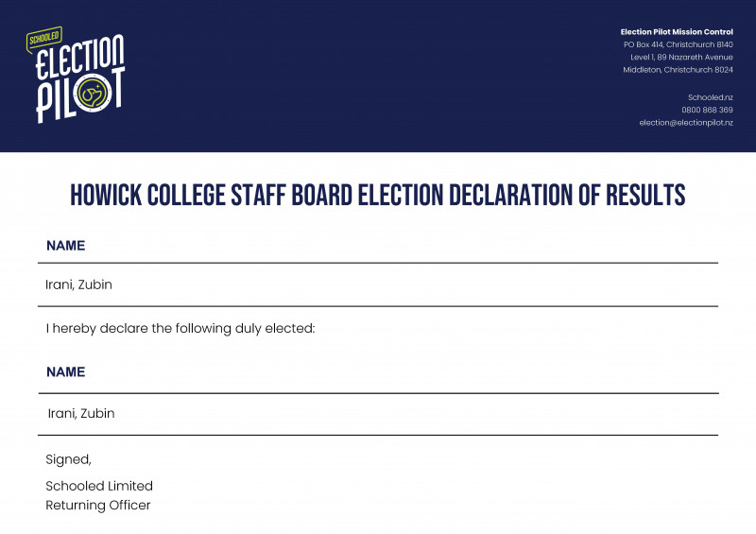
Task: Open the Schooled.nz website link
Action: tap(711, 97)
